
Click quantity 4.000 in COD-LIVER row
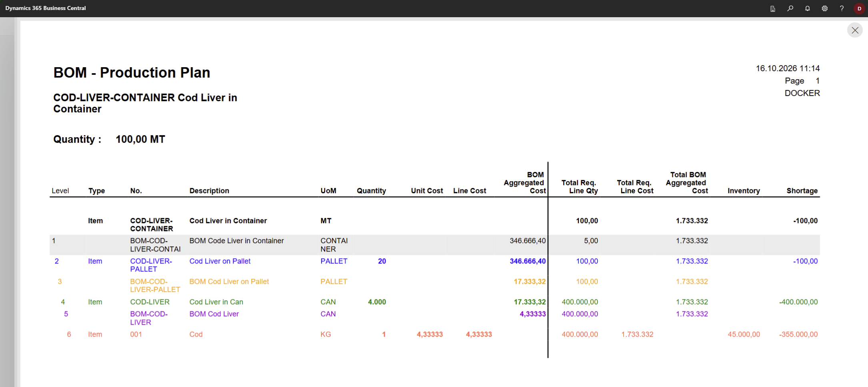377,302
